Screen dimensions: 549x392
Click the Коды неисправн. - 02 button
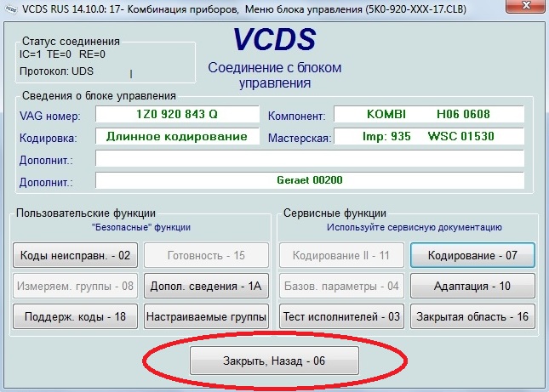click(75, 255)
